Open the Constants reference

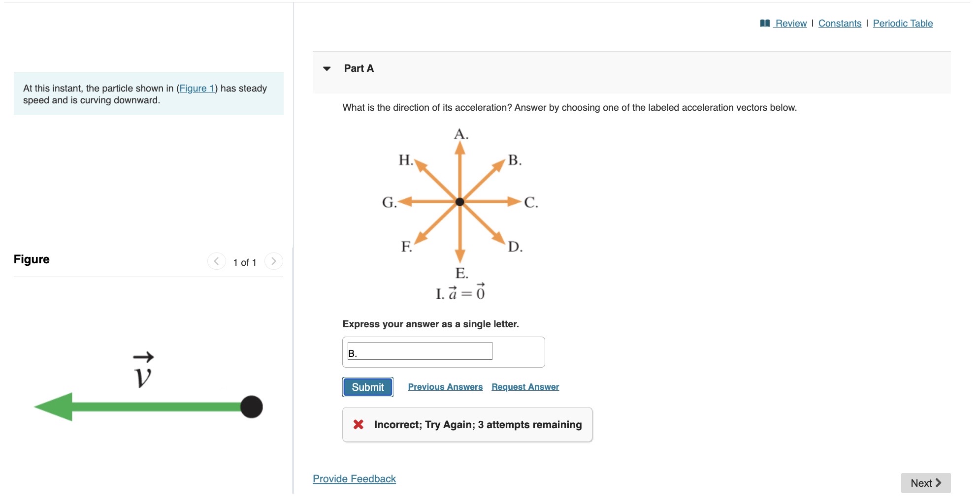tap(840, 23)
